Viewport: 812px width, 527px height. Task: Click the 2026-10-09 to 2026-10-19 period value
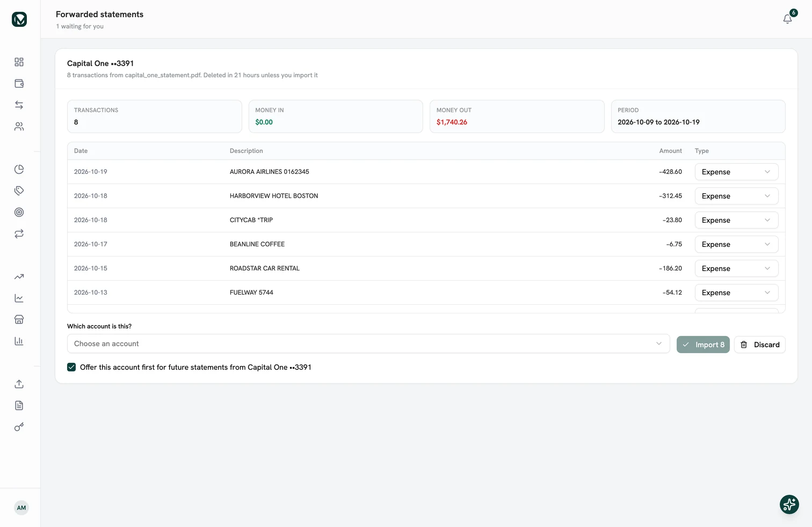[x=658, y=122]
